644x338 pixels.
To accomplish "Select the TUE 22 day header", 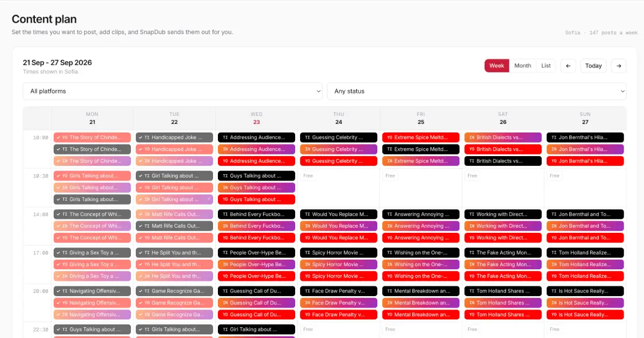I will pyautogui.click(x=174, y=118).
